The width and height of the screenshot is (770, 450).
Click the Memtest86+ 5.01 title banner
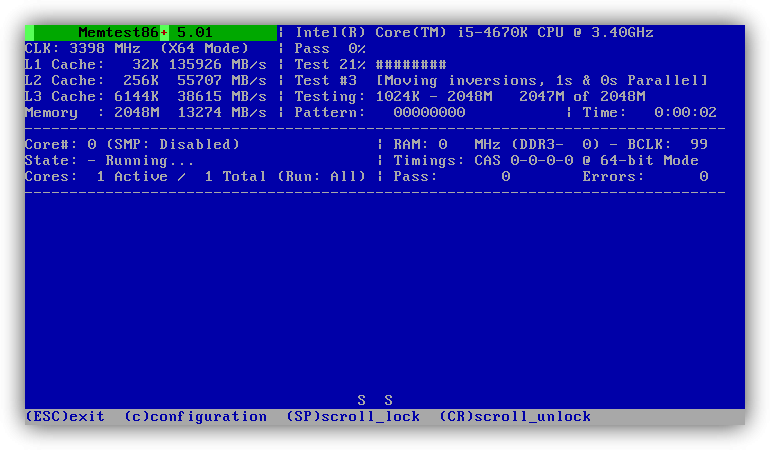(151, 32)
